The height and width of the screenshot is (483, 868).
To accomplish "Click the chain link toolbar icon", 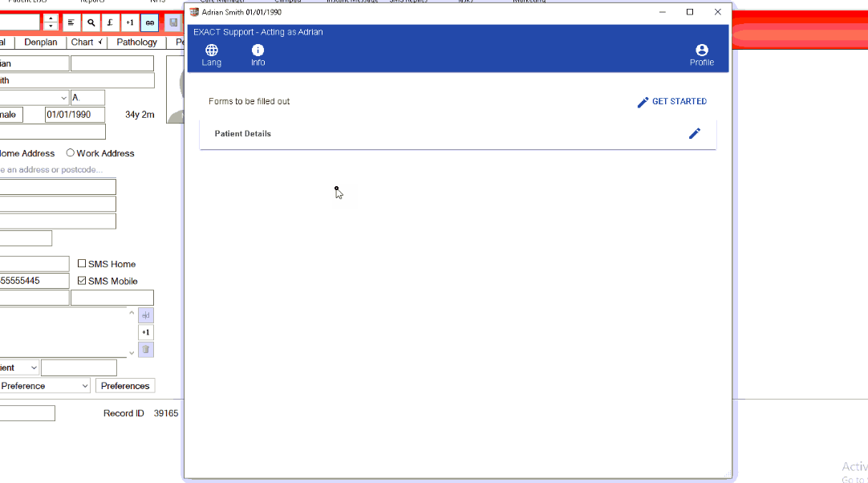I will pyautogui.click(x=149, y=22).
